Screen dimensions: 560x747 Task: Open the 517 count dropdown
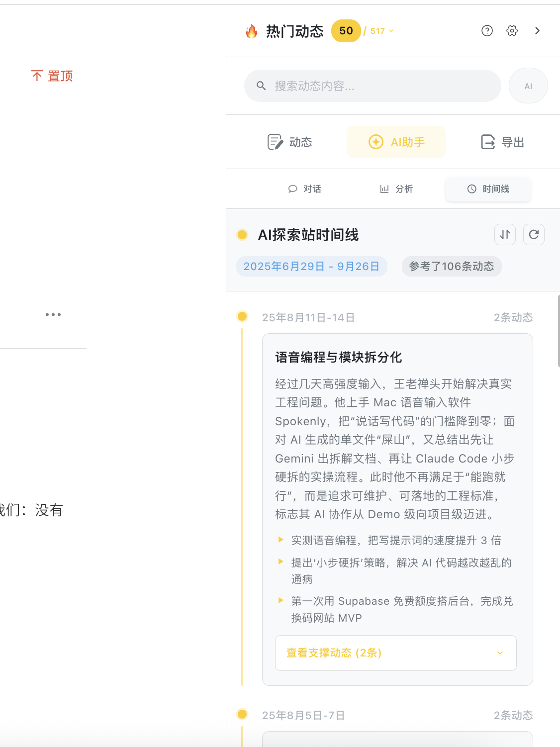[381, 31]
